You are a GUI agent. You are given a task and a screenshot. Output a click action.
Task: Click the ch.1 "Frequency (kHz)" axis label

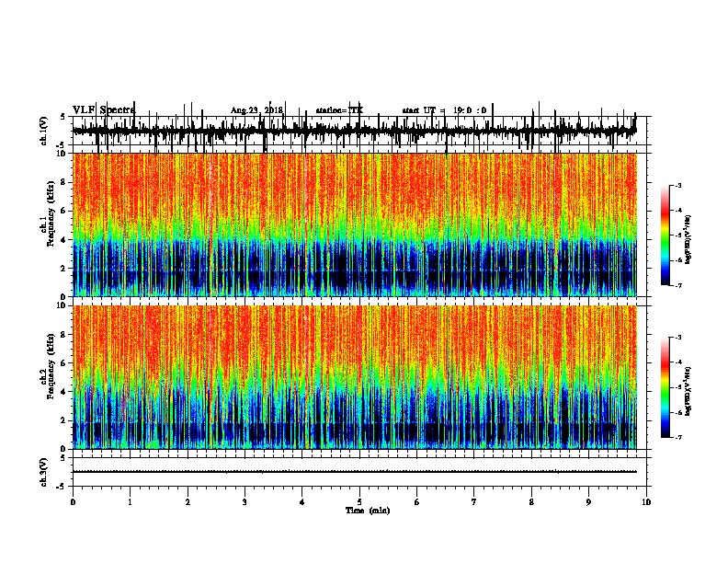[51, 213]
